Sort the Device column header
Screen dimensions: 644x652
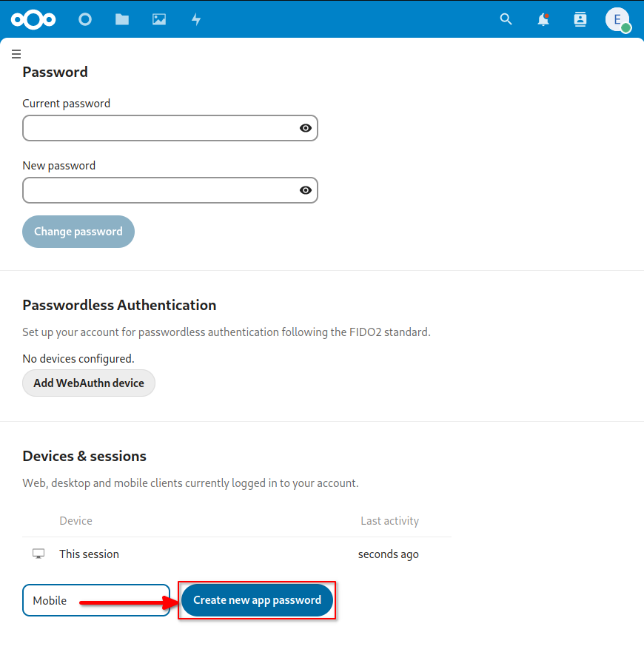76,520
